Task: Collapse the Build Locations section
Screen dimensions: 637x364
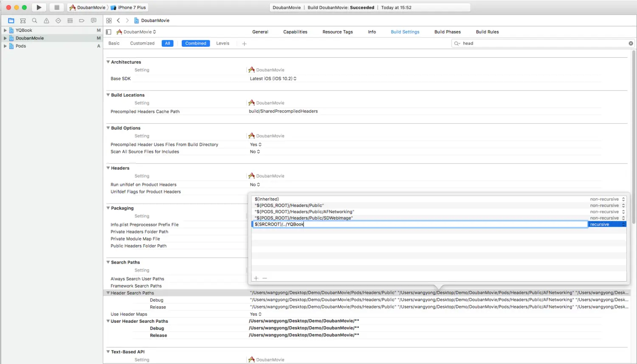Action: [108, 95]
